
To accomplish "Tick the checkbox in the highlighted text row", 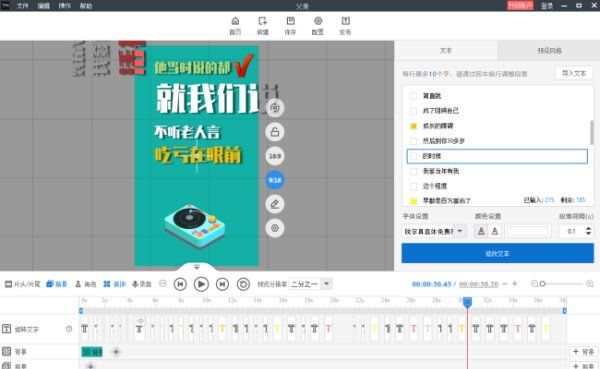I will click(413, 156).
